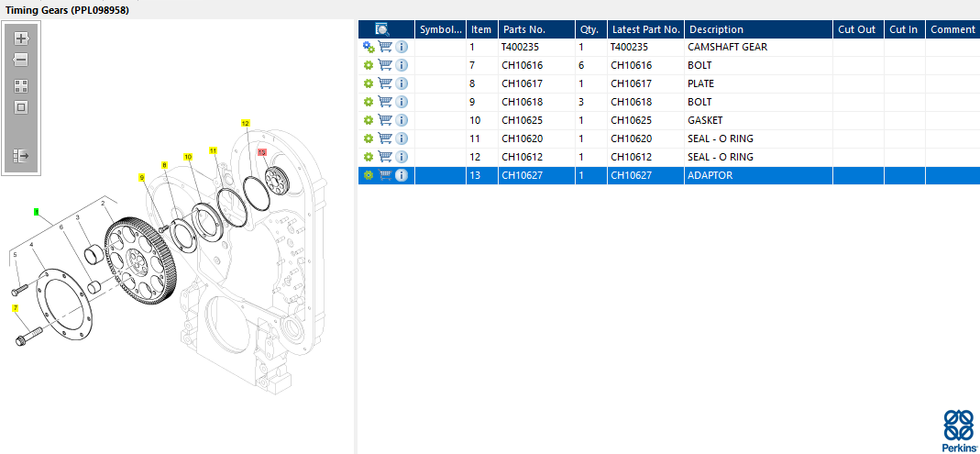Select the GASKET description cell

(x=759, y=120)
